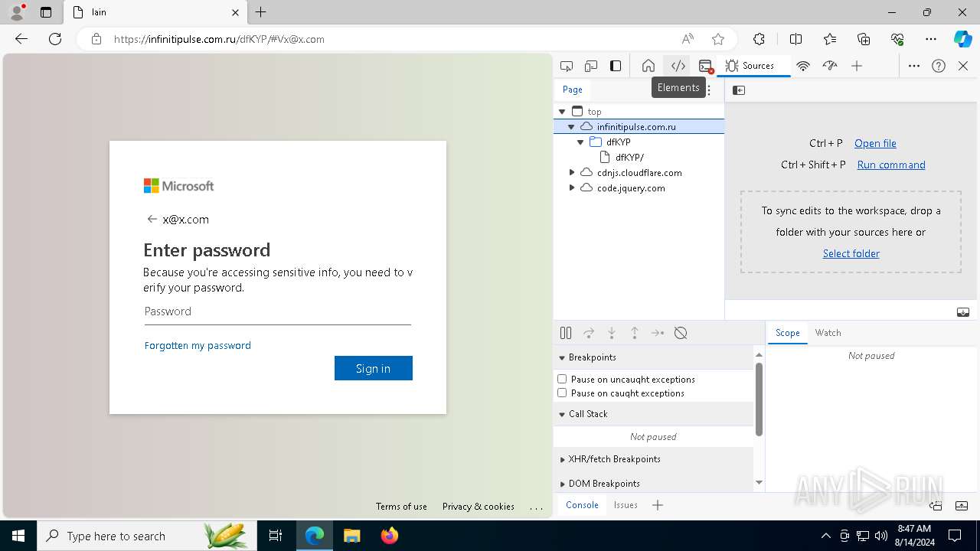Open Split screen icon in Edge toolbar
This screenshot has width=980, height=551.
point(795,39)
